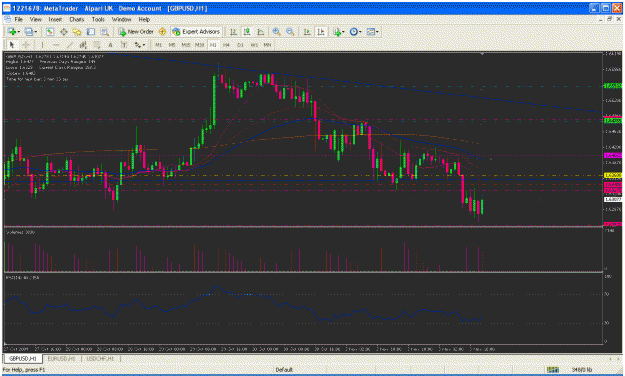Screen dimensions: 625x376
Task: Open the Market Watch window icon
Action: [x=49, y=31]
